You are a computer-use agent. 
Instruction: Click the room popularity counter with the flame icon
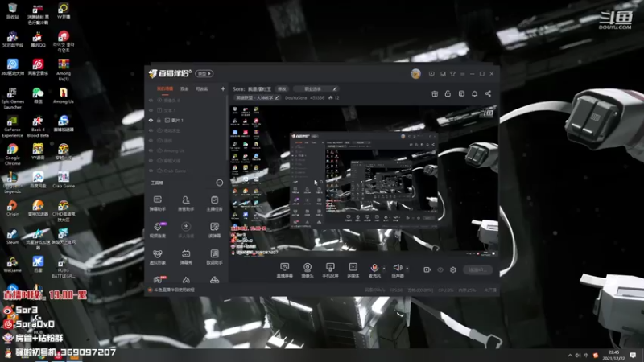(333, 97)
